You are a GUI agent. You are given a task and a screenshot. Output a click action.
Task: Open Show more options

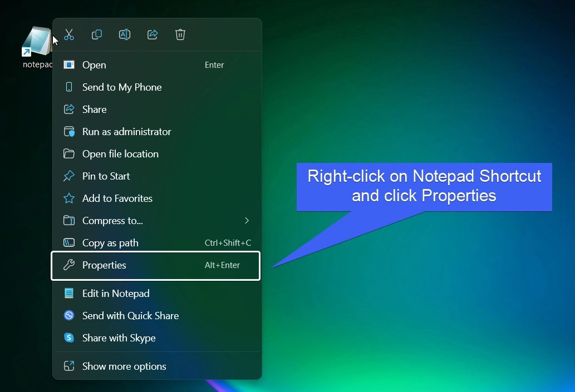tap(157, 366)
